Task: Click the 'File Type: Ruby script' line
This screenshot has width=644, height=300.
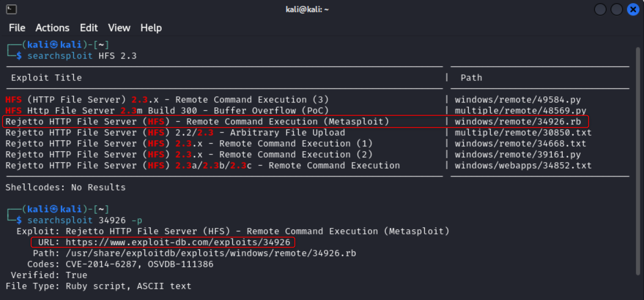Action: pyautogui.click(x=98, y=286)
